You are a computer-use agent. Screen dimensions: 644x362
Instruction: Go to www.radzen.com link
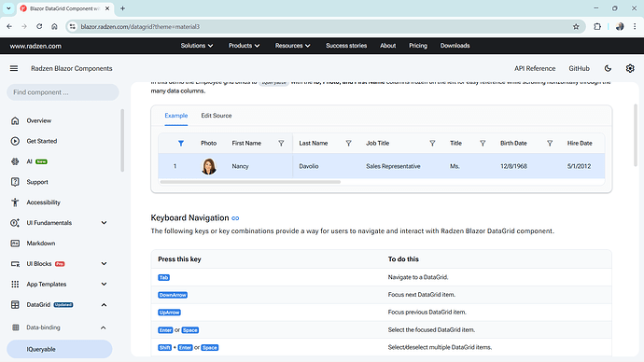point(35,46)
